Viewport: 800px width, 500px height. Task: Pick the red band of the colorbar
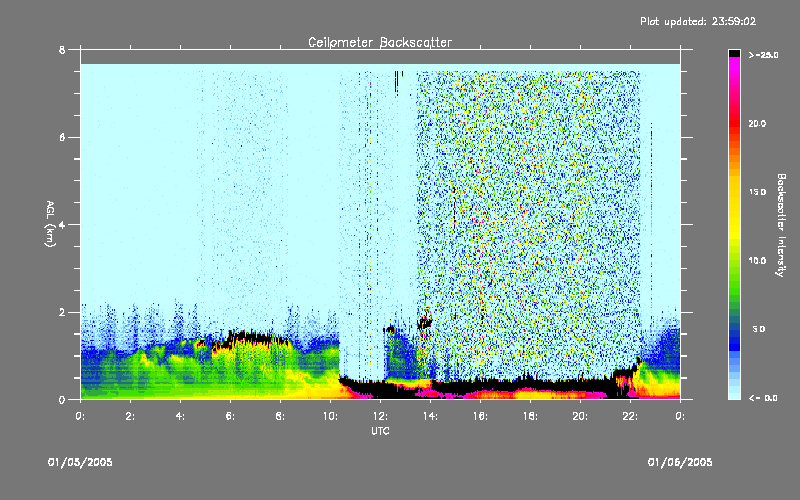(734, 125)
